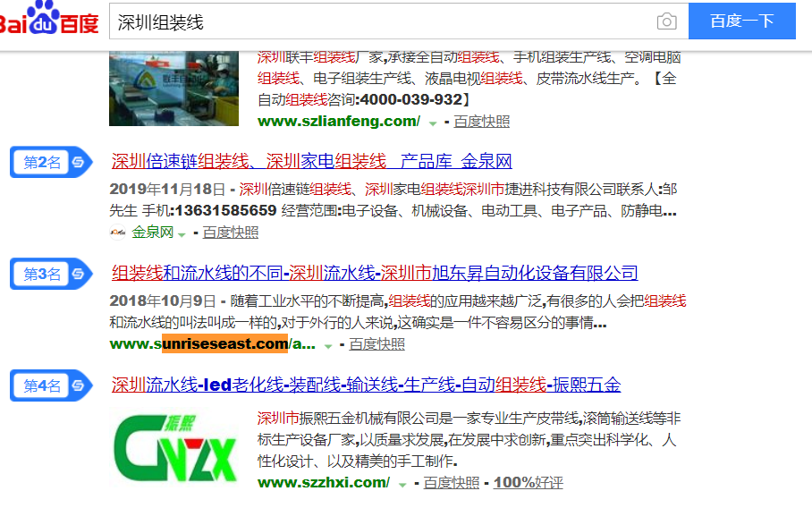Click the 第3名 rank badge icon
Viewport: 812px width, 508px height.
(x=51, y=274)
